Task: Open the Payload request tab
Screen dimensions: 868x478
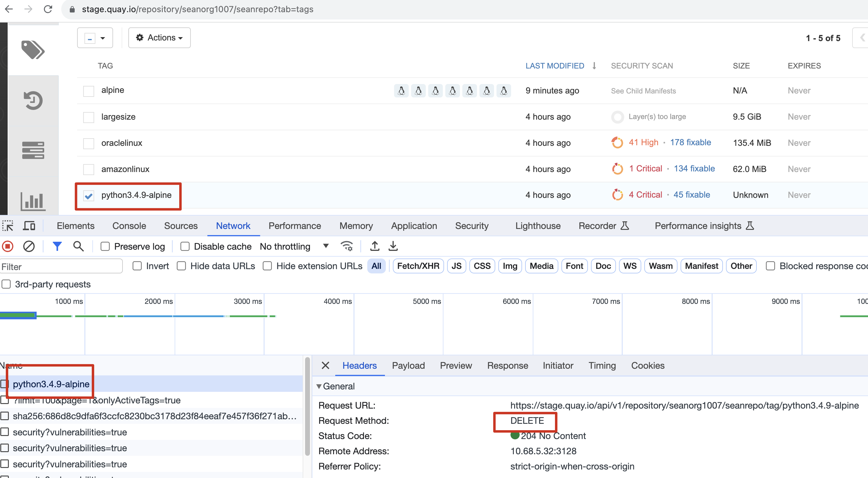Action: tap(408, 366)
